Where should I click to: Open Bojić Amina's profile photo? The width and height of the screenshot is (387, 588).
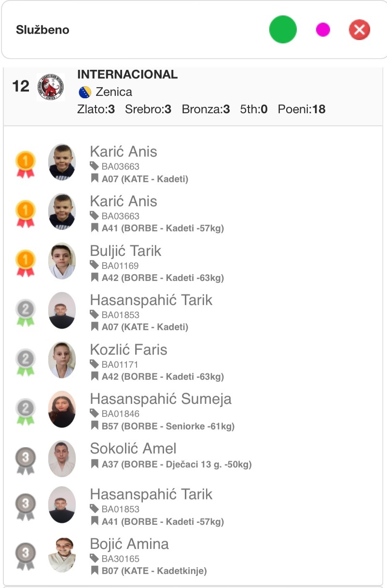62,555
